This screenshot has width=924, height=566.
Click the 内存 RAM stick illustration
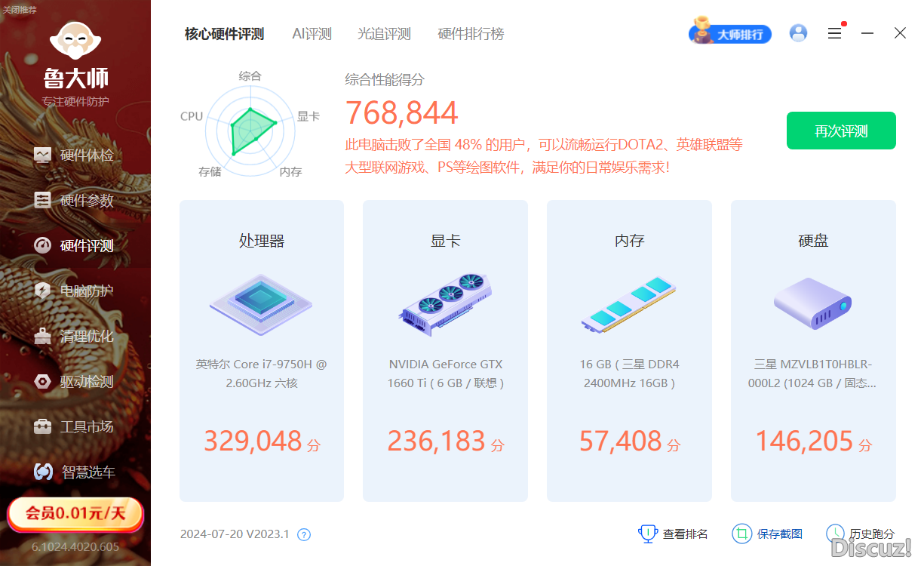tap(629, 305)
